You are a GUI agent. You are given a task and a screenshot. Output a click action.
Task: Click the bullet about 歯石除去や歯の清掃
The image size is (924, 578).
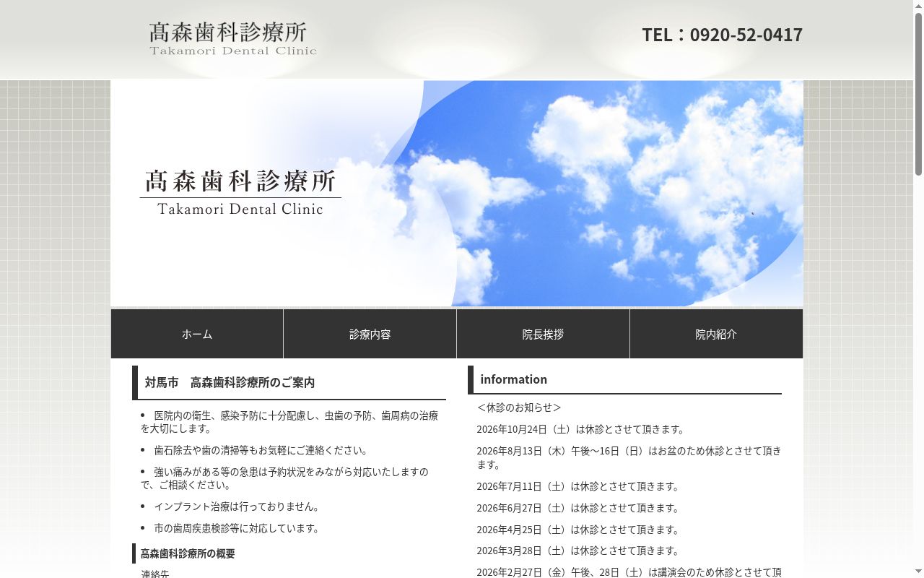[x=256, y=450]
